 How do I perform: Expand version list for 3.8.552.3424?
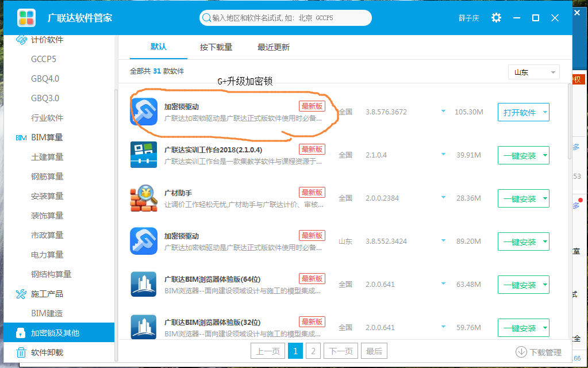tap(443, 240)
